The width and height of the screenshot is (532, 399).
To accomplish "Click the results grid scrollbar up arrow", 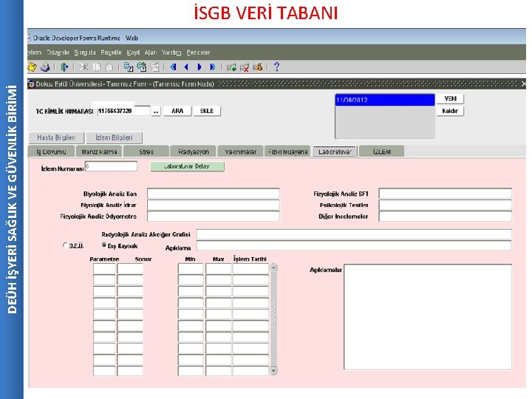I will pyautogui.click(x=273, y=267).
